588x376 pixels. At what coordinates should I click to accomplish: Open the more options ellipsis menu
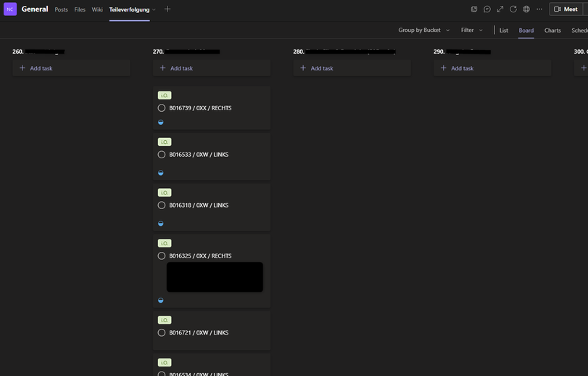[539, 9]
